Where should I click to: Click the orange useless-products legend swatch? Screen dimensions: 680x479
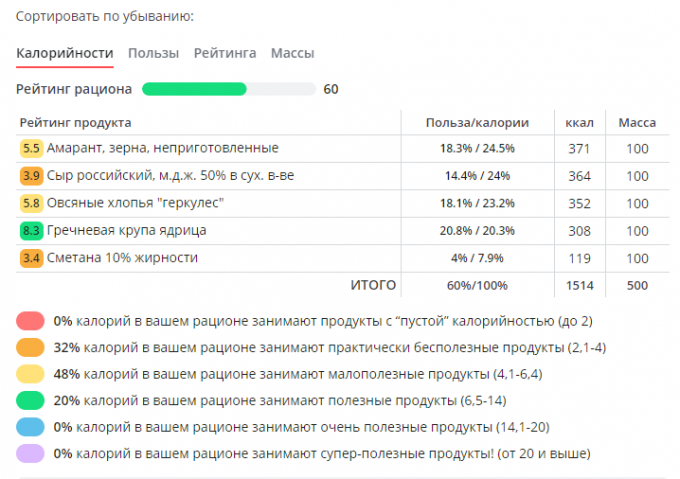tap(30, 348)
